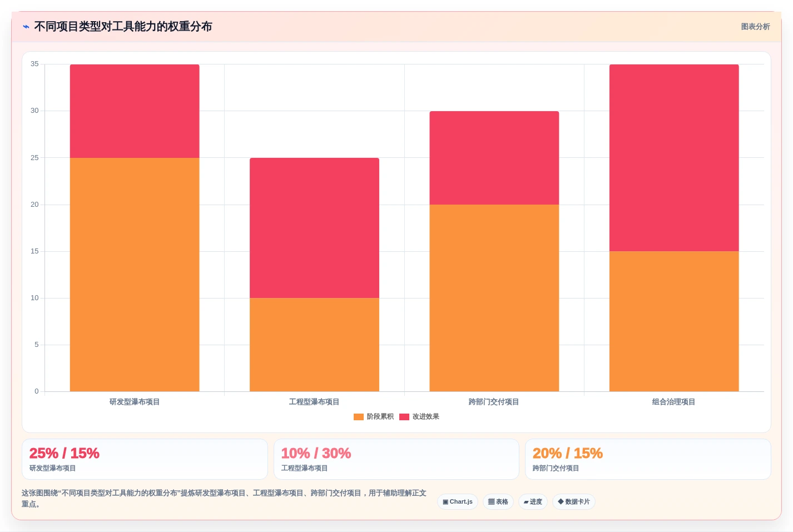The image size is (793, 532).
Task: Toggle the 阶段累积 legend item
Action: point(374,416)
